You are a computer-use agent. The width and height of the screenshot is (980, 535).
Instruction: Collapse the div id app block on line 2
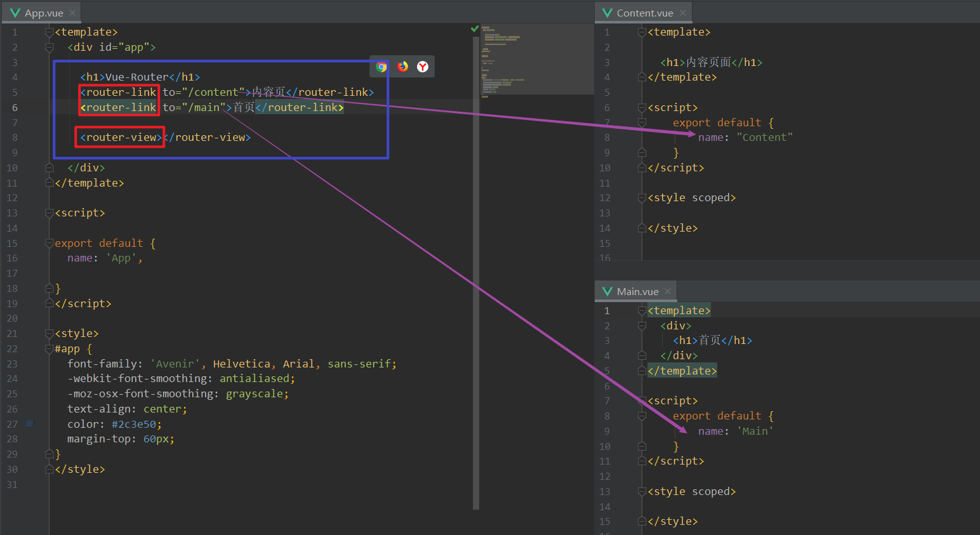pos(50,47)
